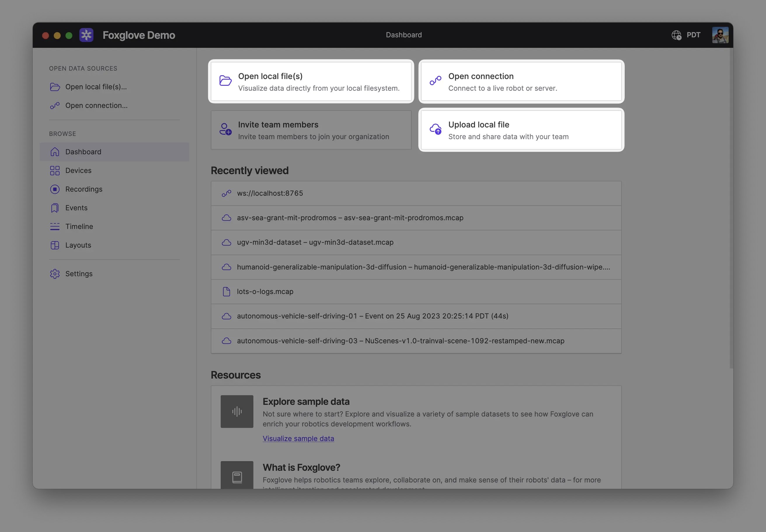Open the Timeline view

(x=79, y=226)
